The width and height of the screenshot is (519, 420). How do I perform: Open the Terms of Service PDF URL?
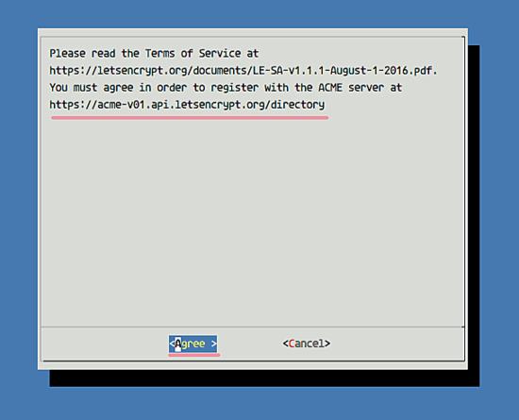243,71
